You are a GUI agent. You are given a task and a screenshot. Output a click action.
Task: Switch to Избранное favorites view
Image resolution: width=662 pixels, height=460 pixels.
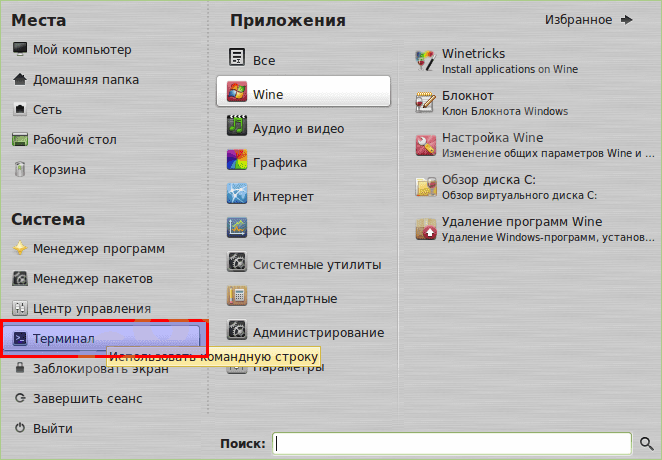click(588, 19)
